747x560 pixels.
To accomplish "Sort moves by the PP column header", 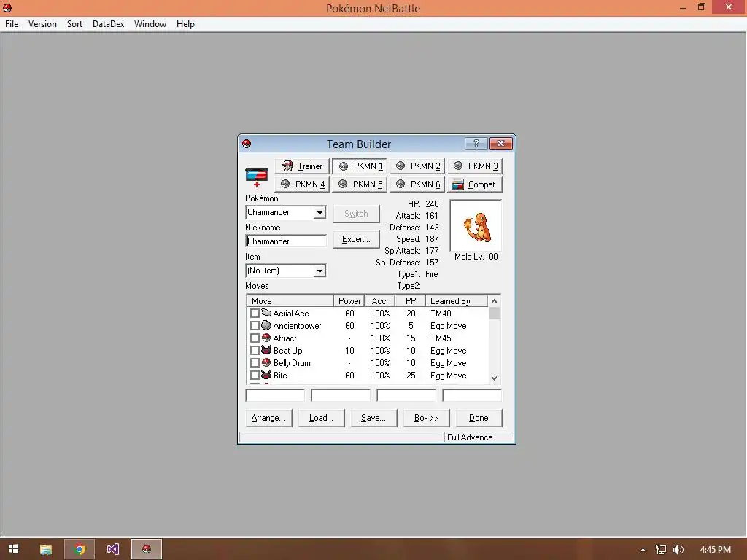I will (411, 301).
